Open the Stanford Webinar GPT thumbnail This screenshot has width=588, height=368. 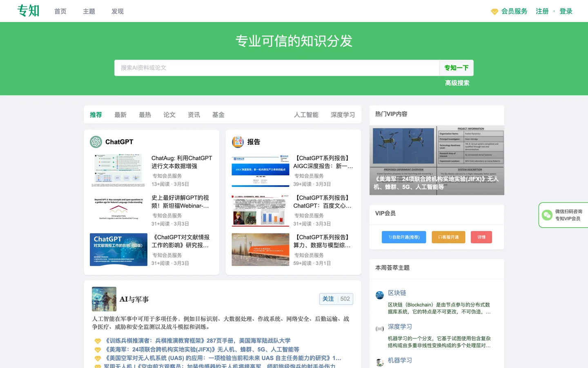118,210
